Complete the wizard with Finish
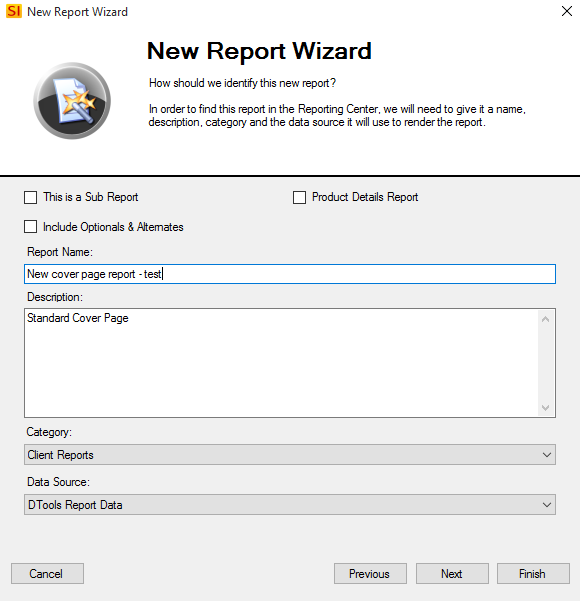The height and width of the screenshot is (601, 580). pos(533,573)
